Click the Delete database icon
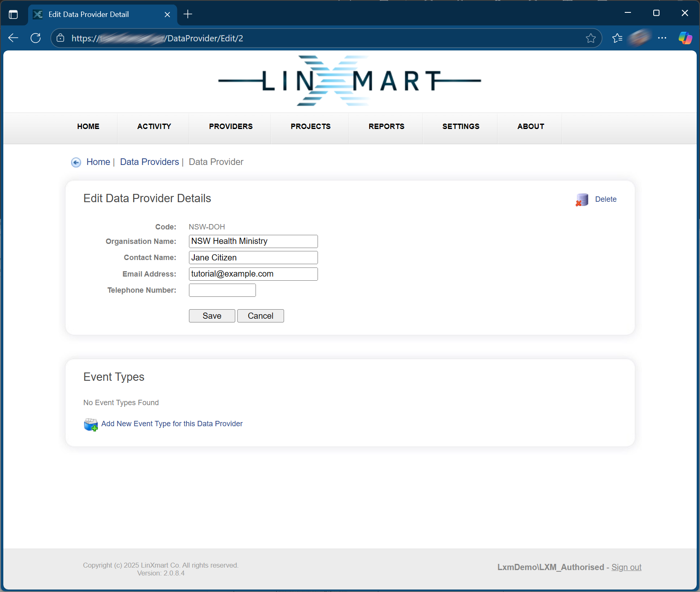The height and width of the screenshot is (592, 700). tap(582, 200)
